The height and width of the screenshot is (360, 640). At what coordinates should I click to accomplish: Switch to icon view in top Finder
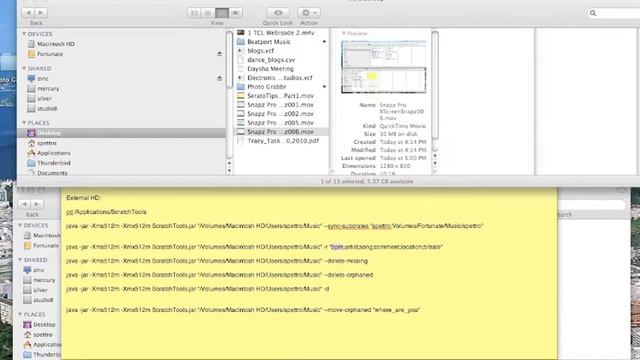point(194,13)
